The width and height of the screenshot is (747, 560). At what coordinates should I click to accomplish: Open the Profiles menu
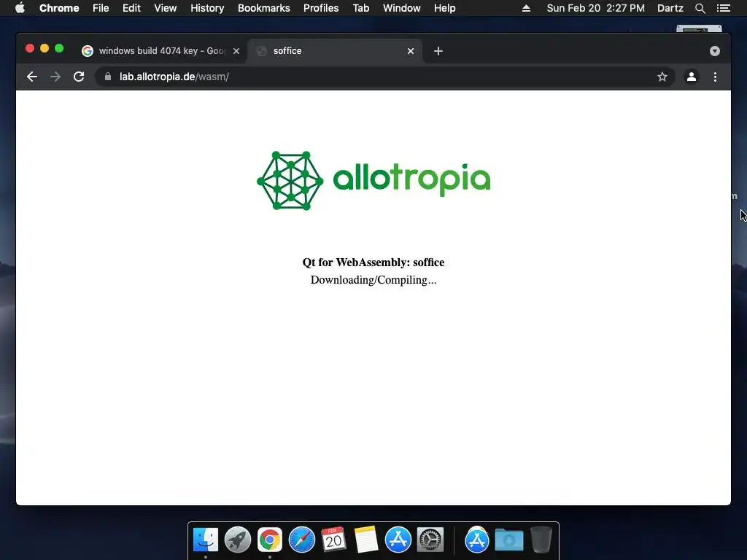[321, 8]
